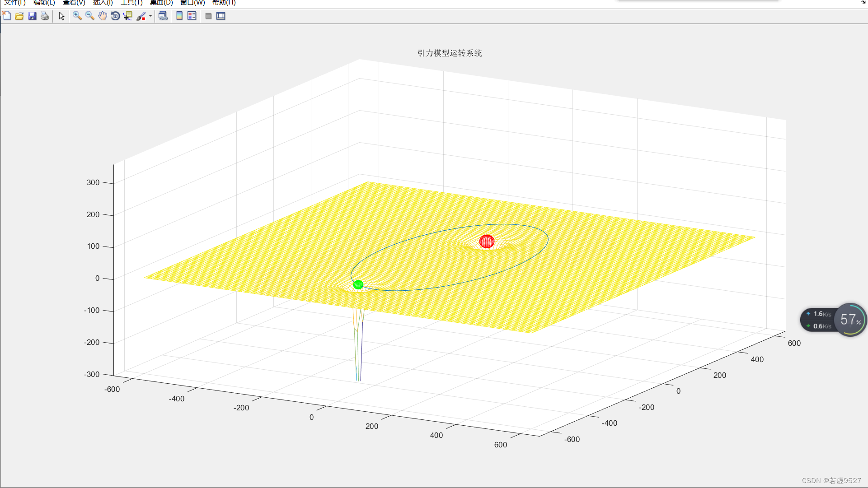Click the 1.6K/s upload speed readout
The height and width of the screenshot is (488, 868).
[822, 314]
